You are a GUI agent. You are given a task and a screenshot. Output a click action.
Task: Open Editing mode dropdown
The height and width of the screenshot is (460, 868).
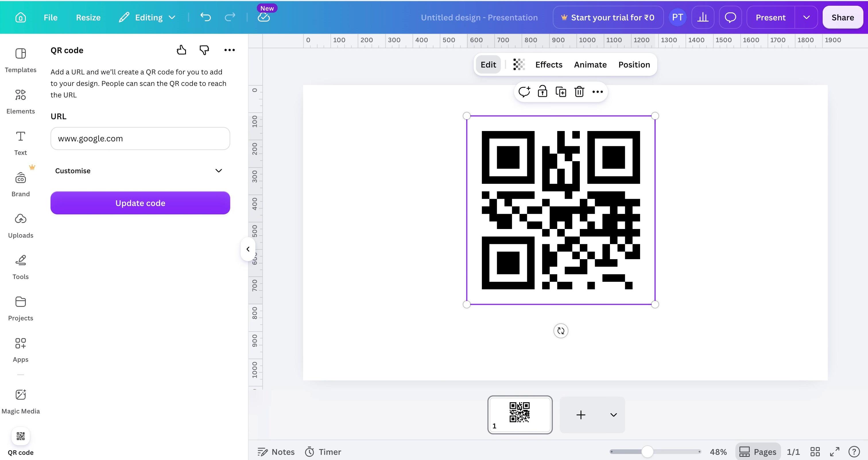(147, 17)
